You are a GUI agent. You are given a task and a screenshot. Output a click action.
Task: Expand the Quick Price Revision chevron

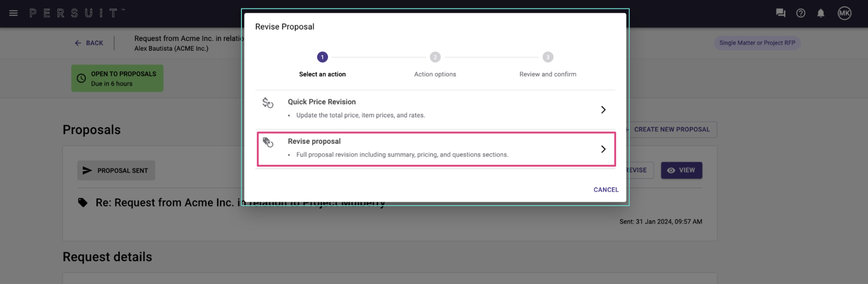tap(604, 110)
